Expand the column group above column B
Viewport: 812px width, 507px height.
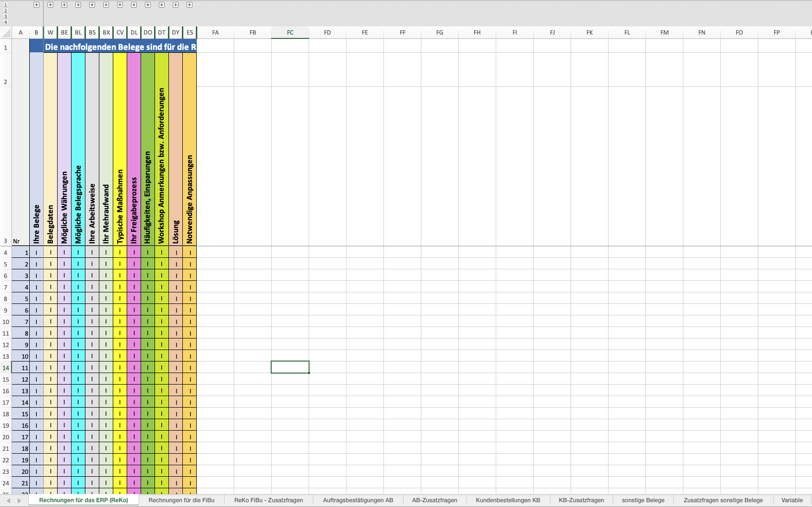(36, 5)
